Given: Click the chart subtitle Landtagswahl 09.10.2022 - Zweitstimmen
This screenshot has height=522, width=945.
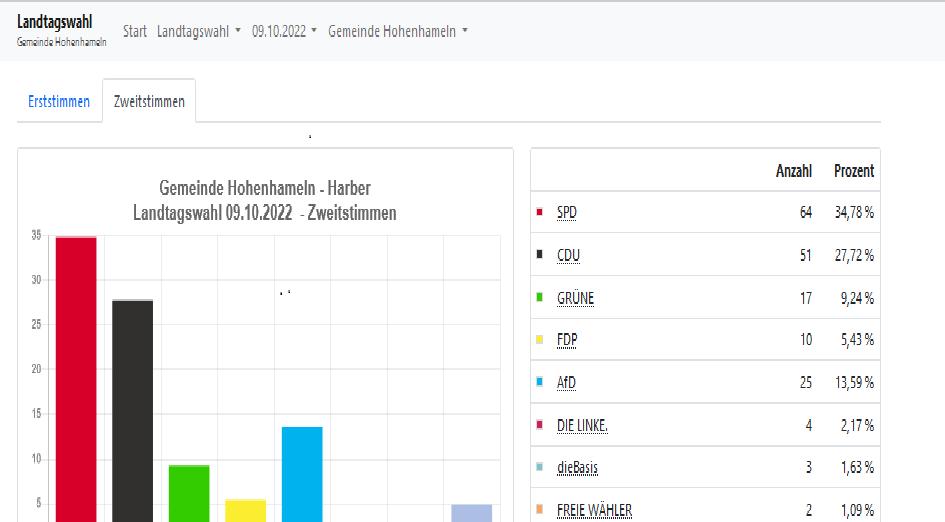Looking at the screenshot, I should coord(265,213).
